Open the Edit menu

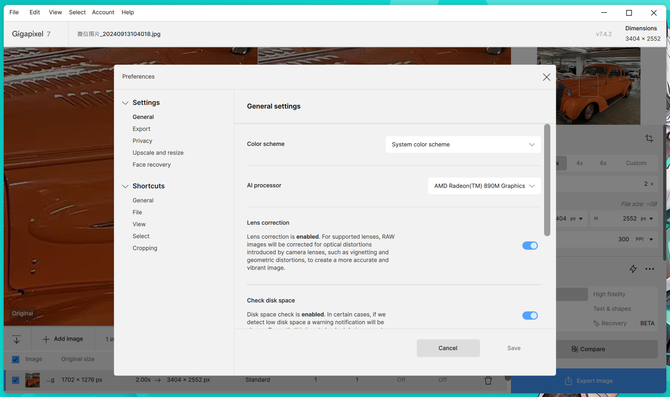(x=35, y=12)
